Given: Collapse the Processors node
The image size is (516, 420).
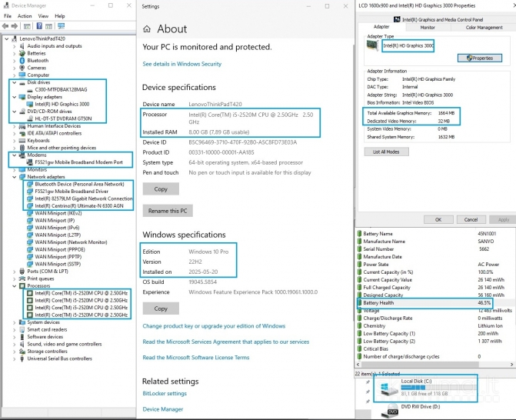Looking at the screenshot, I should coord(14,285).
